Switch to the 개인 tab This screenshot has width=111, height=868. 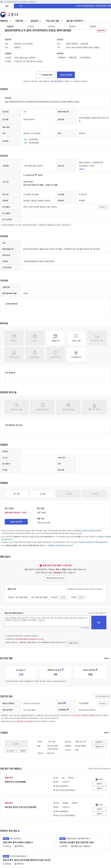coord(7,6)
